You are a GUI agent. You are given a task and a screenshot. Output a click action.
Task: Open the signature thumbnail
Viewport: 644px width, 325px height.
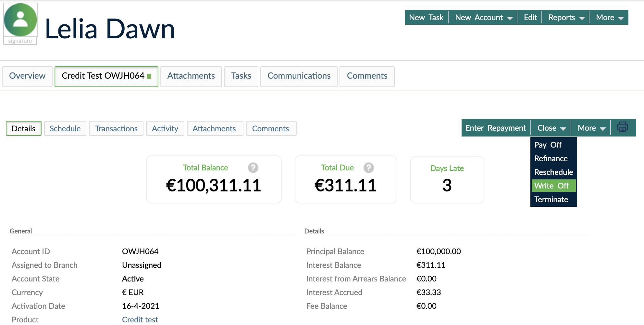[x=20, y=41]
